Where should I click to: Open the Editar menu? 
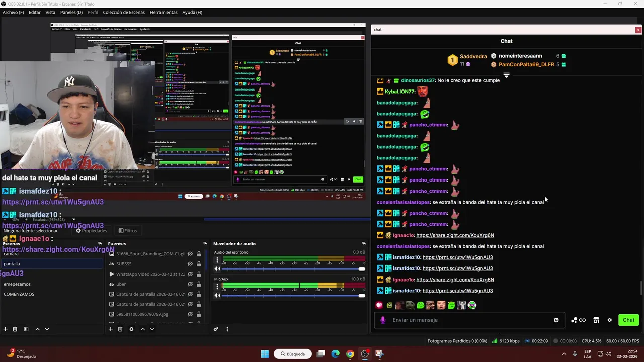point(35,12)
